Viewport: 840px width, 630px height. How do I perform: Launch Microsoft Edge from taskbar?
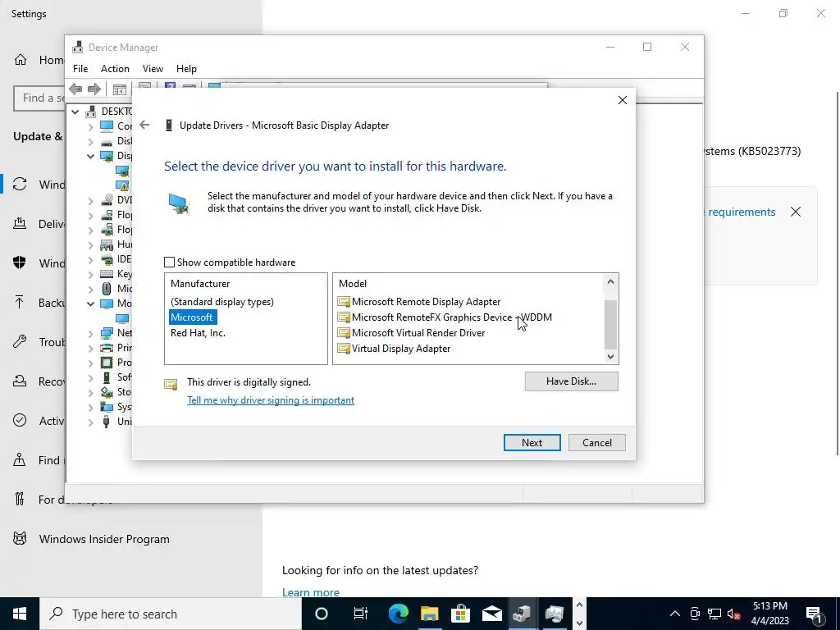(398, 614)
